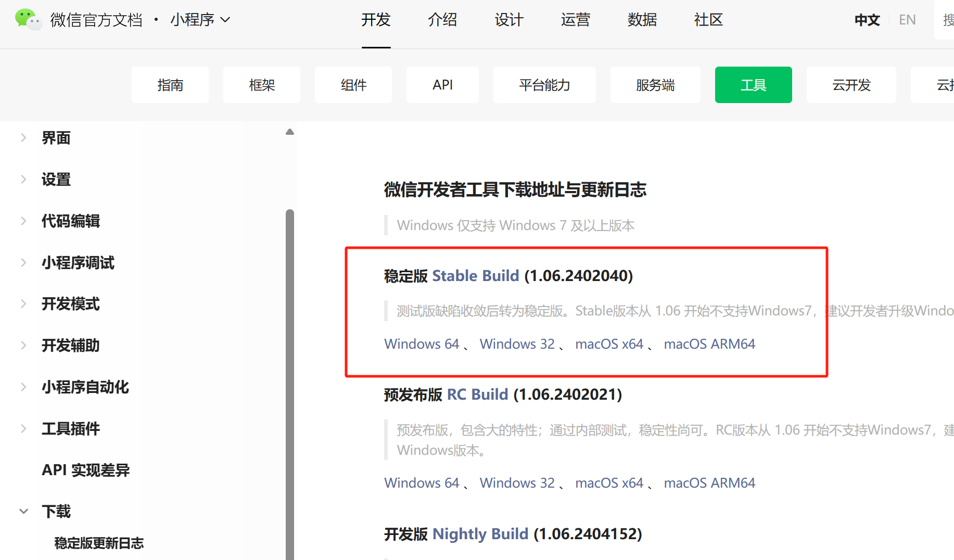
Task: Select the 介绍 top menu item
Action: point(442,20)
